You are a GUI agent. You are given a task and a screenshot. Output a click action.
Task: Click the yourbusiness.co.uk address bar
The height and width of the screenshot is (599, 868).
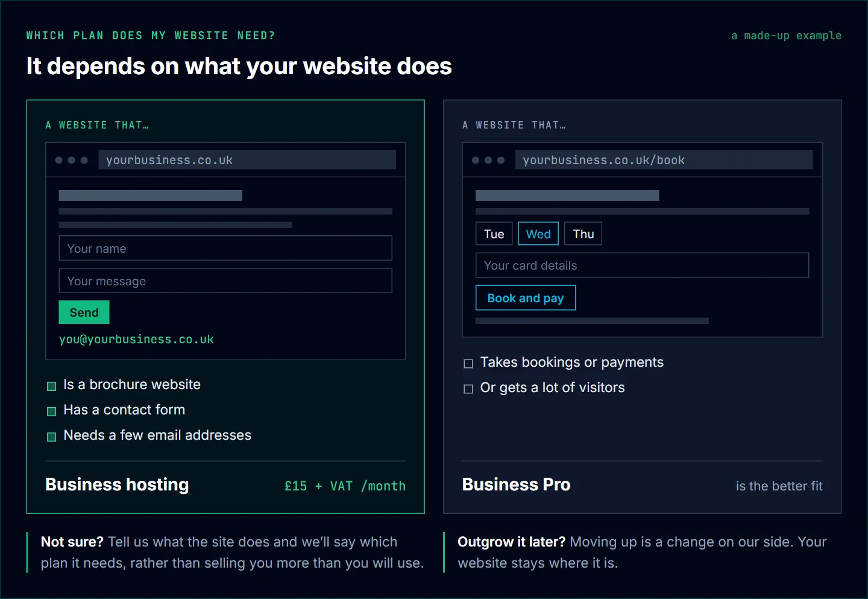coord(247,160)
